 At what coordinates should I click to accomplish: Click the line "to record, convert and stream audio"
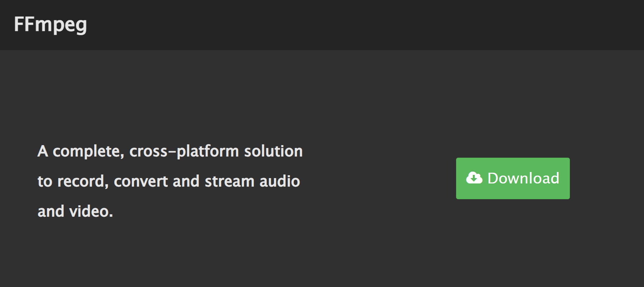point(169,181)
